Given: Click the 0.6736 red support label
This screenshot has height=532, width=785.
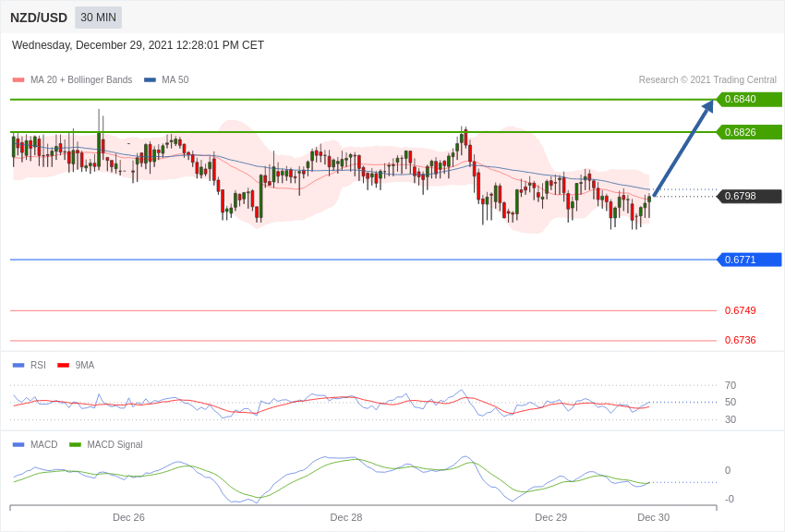Looking at the screenshot, I should click(740, 340).
